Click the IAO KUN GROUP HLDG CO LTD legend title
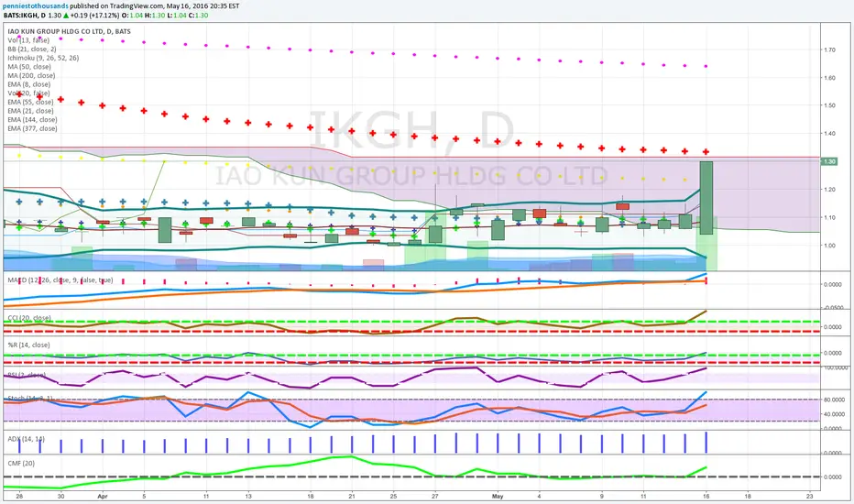This screenshot has width=854, height=504. 69,31
